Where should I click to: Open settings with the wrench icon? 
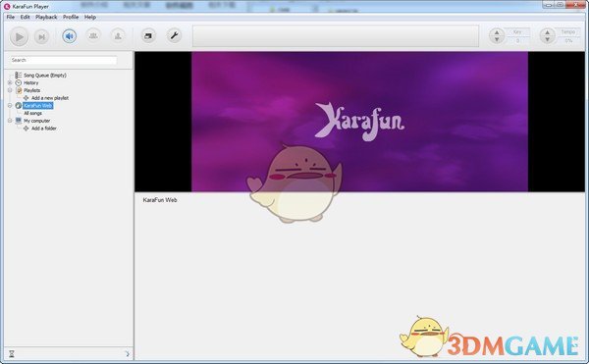pyautogui.click(x=174, y=35)
